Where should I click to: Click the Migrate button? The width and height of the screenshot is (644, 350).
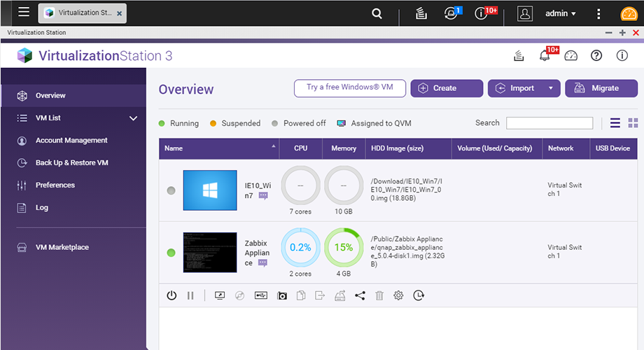[x=601, y=88]
